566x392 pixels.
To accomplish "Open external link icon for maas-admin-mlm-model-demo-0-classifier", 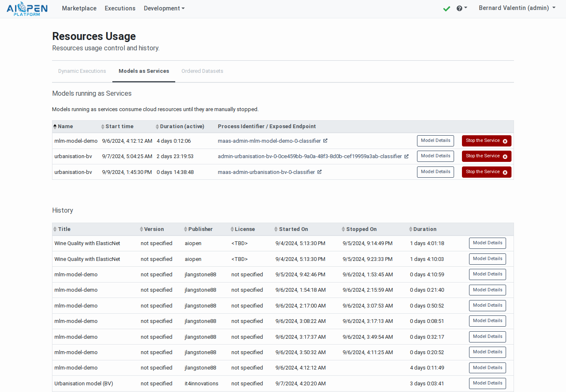I will pos(325,141).
